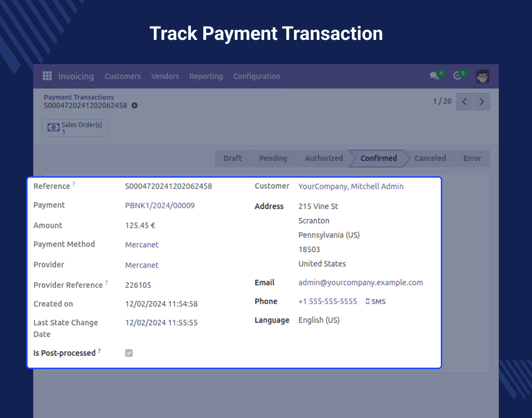Click the created on date 12/02/2024 11:54:58
The height and width of the screenshot is (418, 532).
[x=161, y=304]
